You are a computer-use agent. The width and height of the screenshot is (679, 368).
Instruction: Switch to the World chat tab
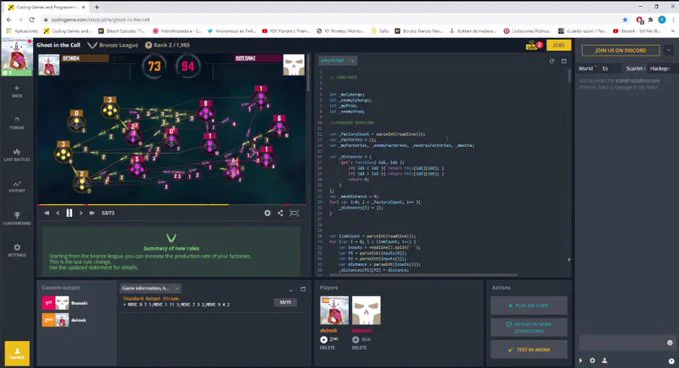point(586,68)
